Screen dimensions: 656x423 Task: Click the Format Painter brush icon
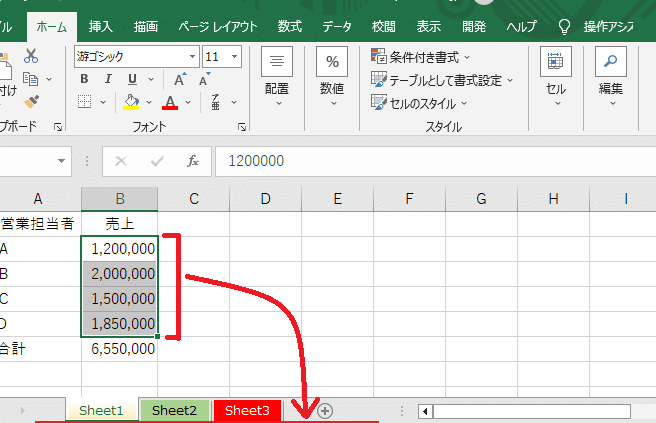click(31, 101)
